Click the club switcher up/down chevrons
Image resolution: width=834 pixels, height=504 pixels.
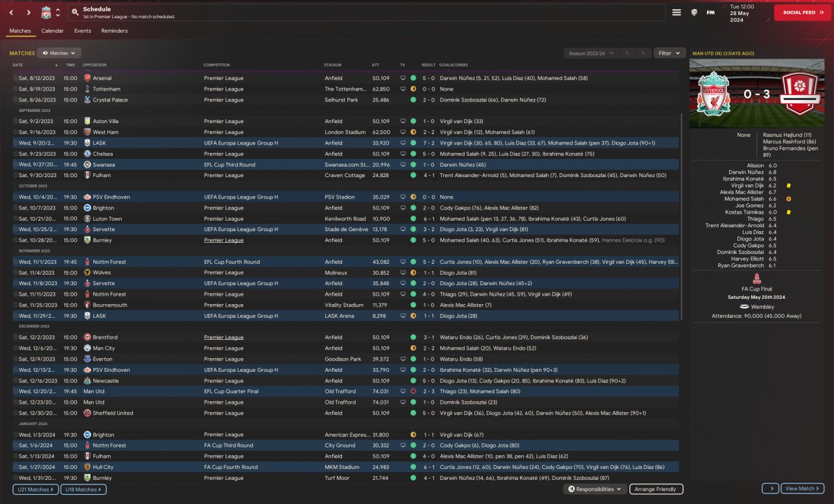click(x=58, y=12)
